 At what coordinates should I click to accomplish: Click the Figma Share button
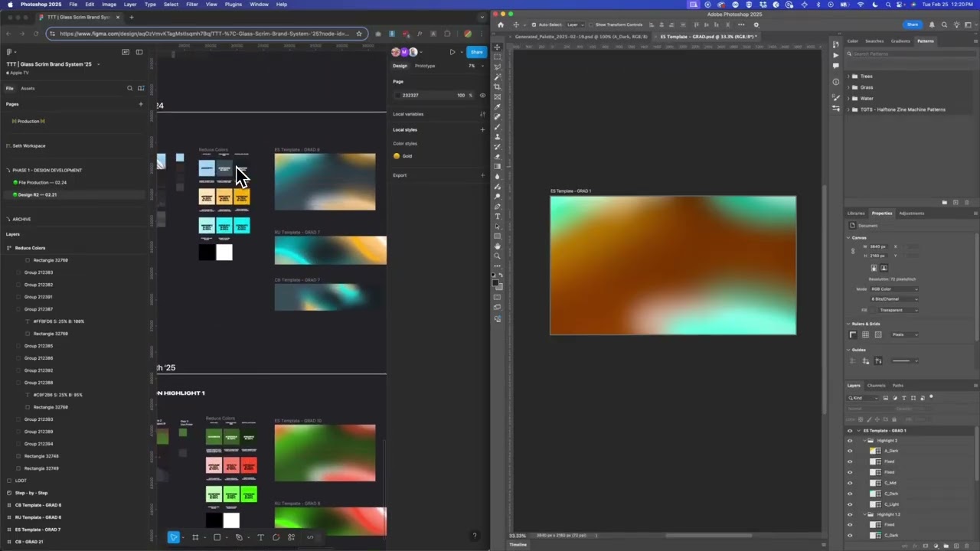[x=477, y=52]
